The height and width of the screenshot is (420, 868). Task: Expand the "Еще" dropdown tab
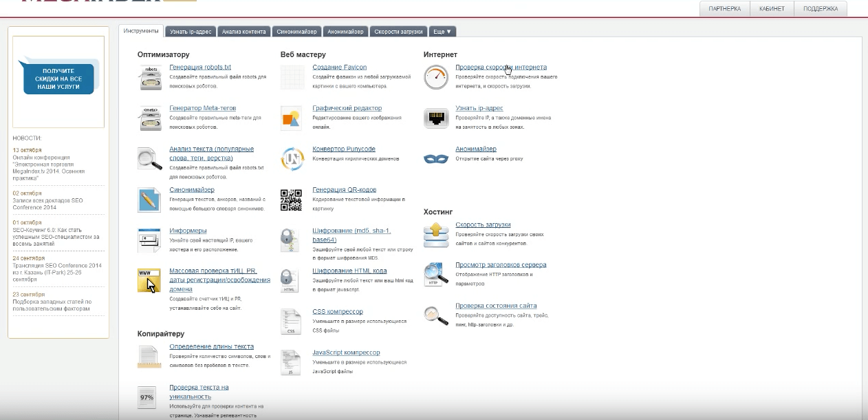[x=442, y=32]
